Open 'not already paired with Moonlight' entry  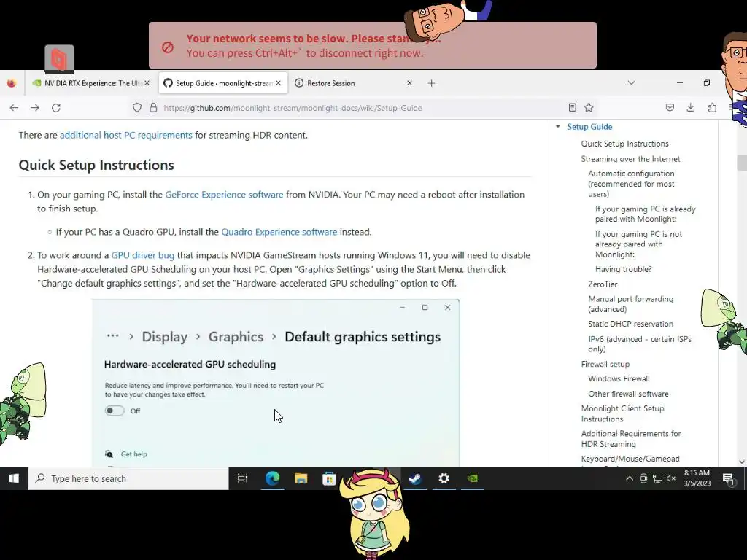(638, 244)
